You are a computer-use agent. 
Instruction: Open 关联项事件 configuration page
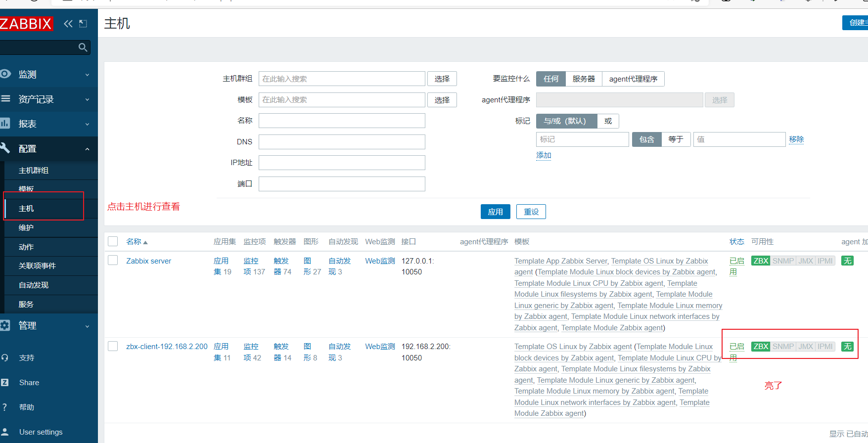tap(37, 266)
